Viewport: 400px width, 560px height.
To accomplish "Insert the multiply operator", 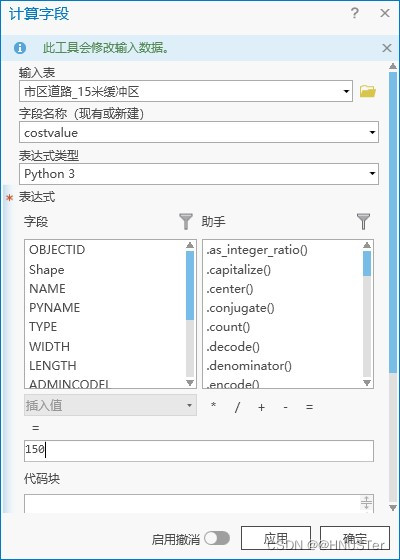I will [214, 406].
